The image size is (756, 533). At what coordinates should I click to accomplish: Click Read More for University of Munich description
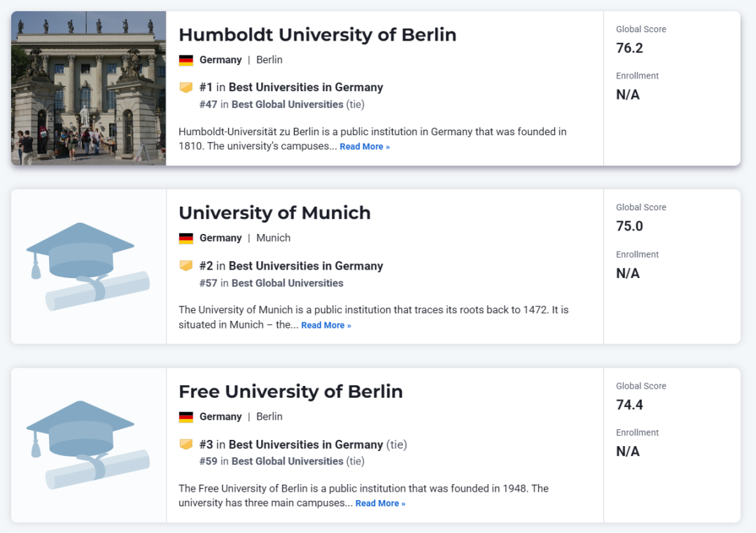coord(326,325)
